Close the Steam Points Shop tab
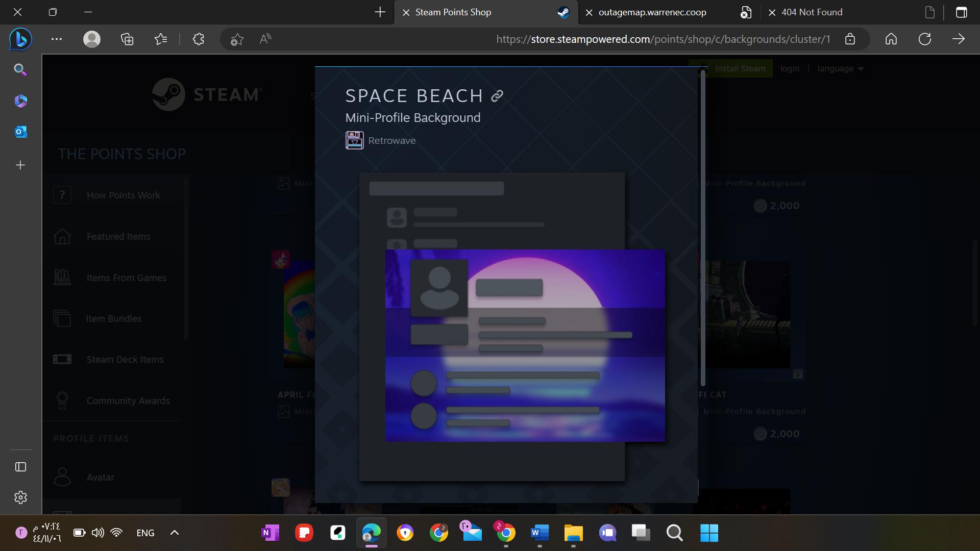Screen dimensions: 980x551 coord(406,13)
